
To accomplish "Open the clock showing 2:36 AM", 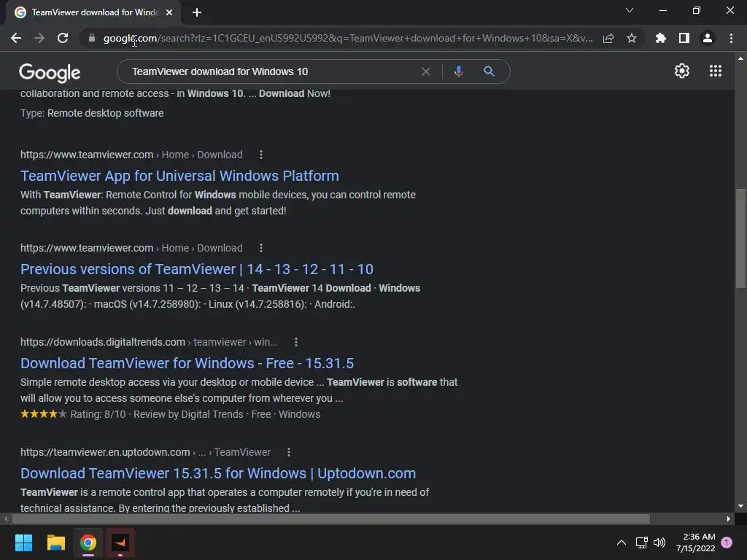I will [695, 542].
